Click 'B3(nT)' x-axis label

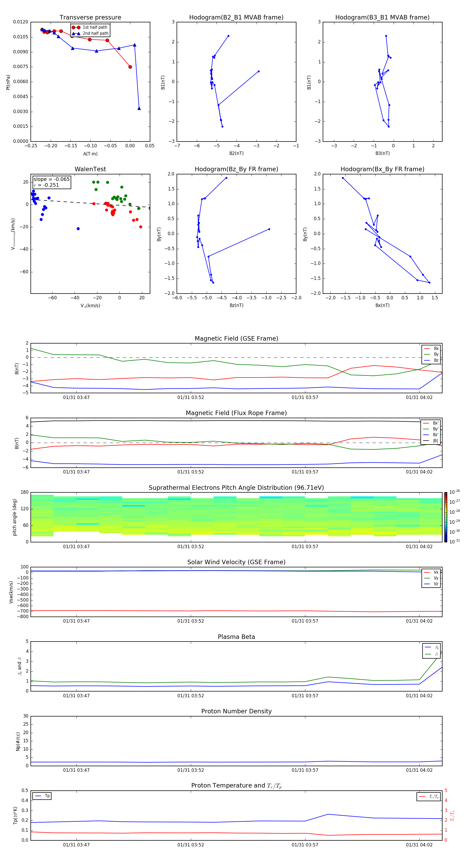[x=382, y=153]
